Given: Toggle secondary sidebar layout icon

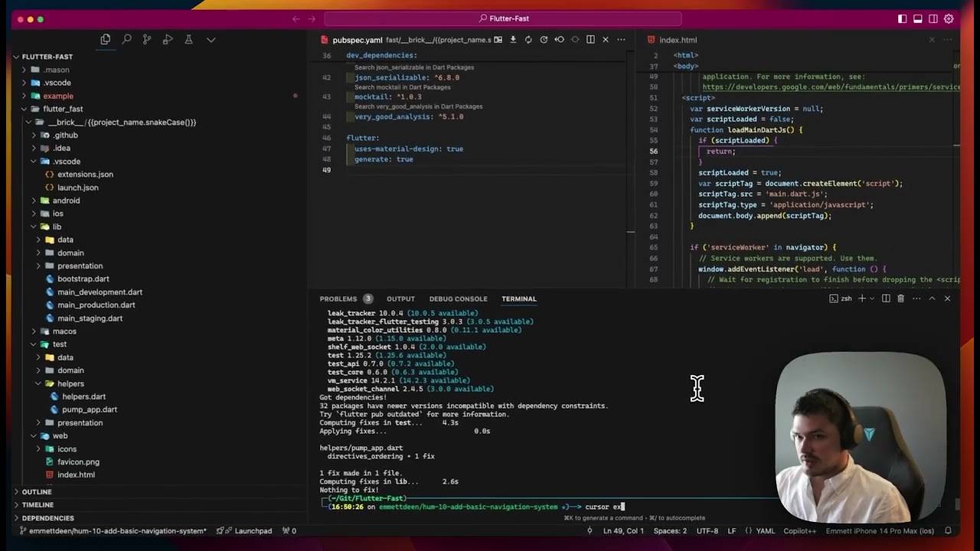Looking at the screenshot, I should (933, 18).
